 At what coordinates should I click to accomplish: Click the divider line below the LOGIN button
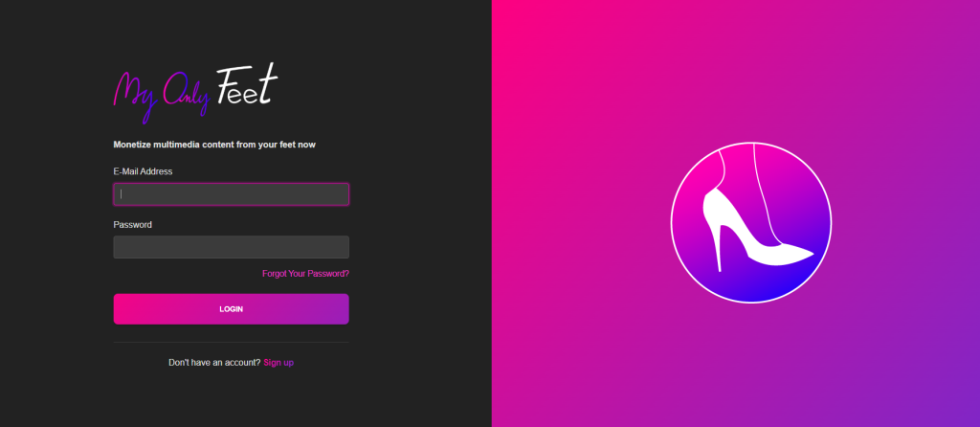(x=232, y=342)
